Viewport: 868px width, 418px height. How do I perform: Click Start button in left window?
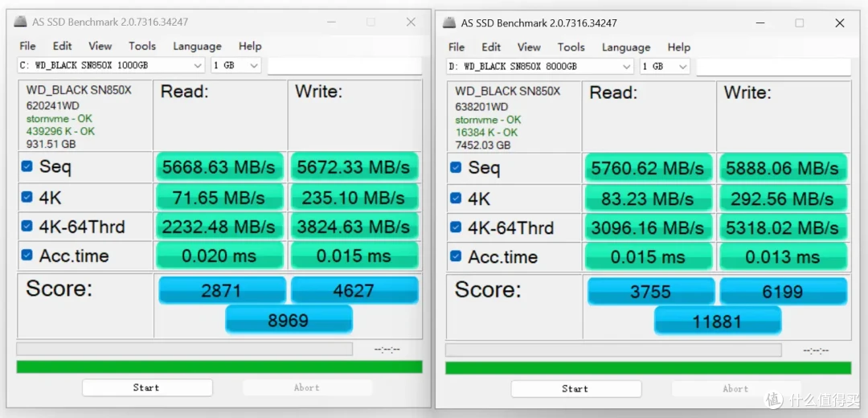(x=147, y=387)
